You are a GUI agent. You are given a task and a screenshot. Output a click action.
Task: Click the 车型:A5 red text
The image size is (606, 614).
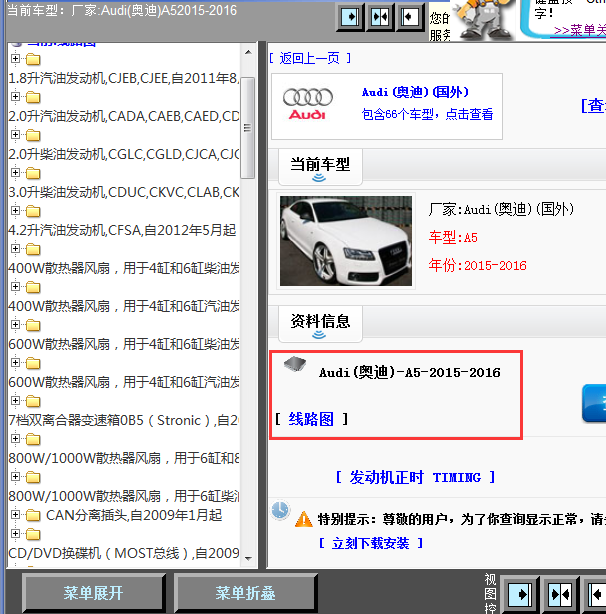[453, 237]
